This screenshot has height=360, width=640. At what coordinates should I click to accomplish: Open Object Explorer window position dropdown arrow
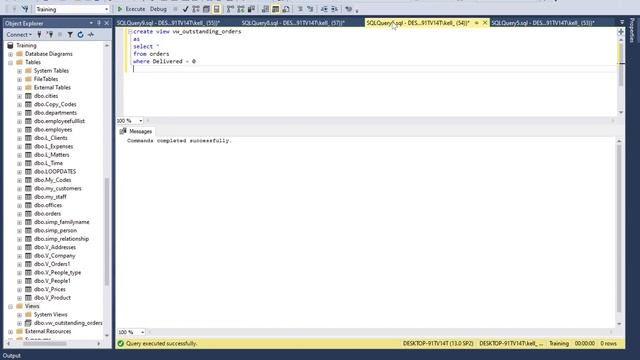click(x=91, y=23)
